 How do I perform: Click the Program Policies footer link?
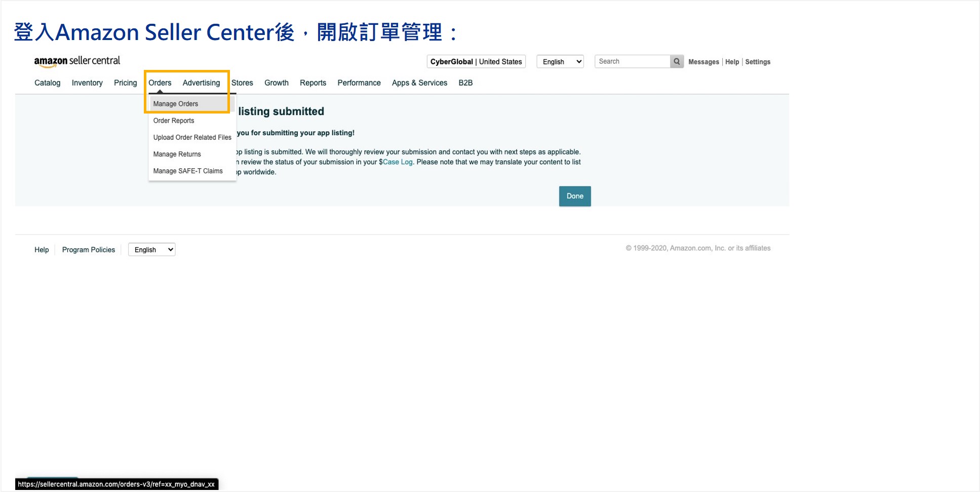tap(89, 250)
